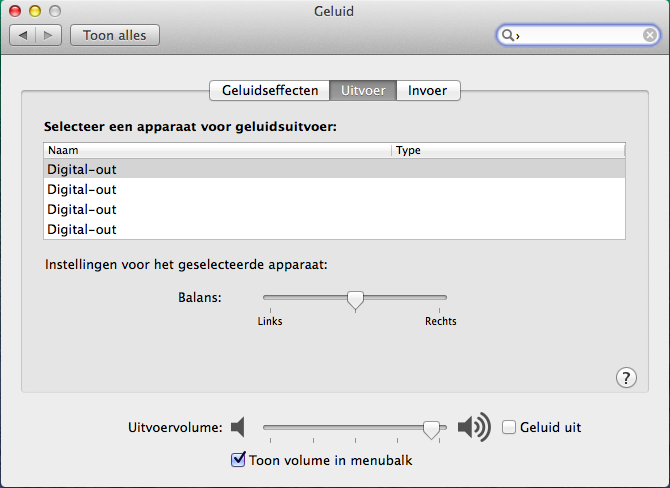Click the loud volume speaker icon

[473, 428]
